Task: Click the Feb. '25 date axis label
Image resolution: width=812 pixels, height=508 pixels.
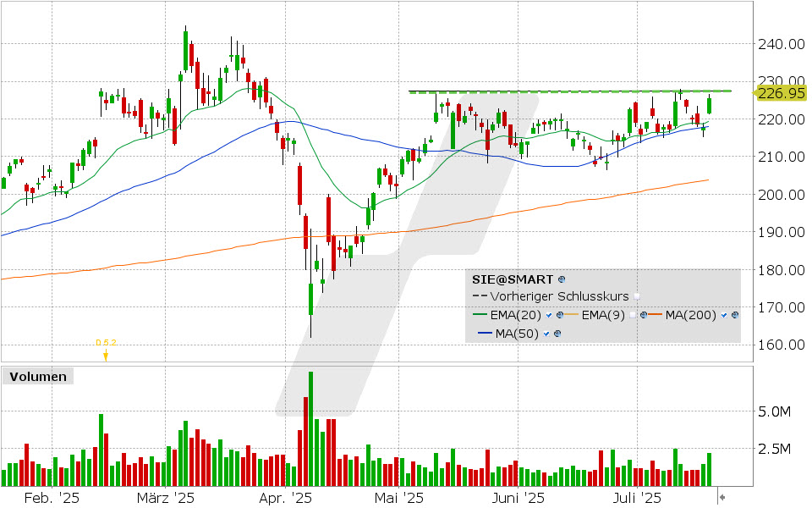Action: click(x=52, y=498)
